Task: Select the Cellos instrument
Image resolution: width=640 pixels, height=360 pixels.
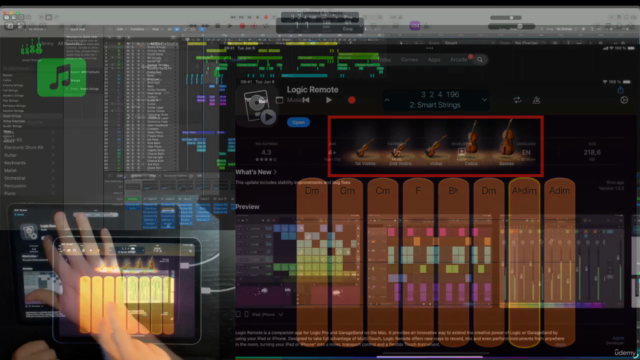Action: 471,143
